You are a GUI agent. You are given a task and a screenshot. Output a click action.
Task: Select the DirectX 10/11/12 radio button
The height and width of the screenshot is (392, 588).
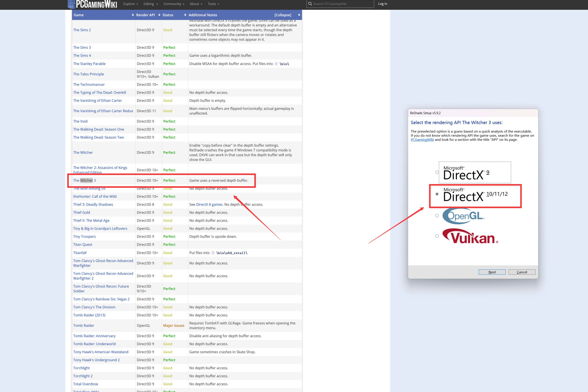coord(437,194)
